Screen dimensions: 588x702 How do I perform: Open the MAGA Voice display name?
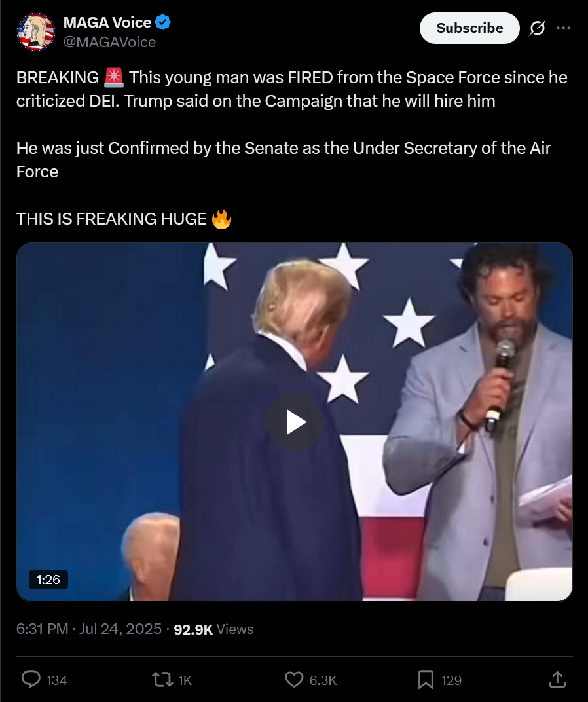[x=107, y=22]
